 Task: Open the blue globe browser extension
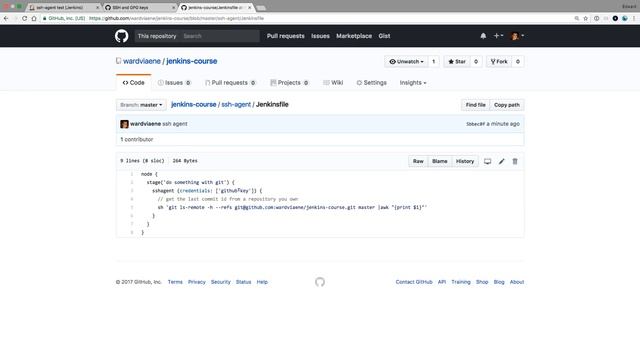click(624, 18)
